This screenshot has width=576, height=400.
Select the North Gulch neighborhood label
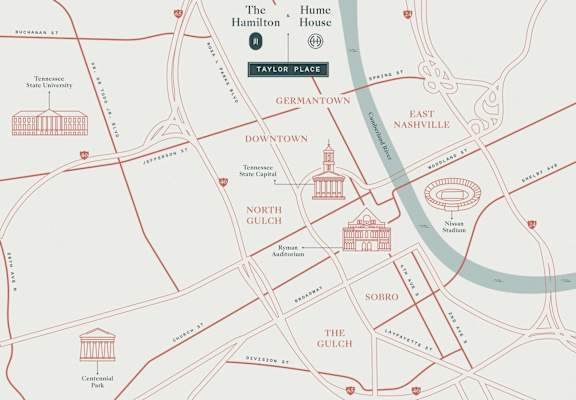coord(264,215)
